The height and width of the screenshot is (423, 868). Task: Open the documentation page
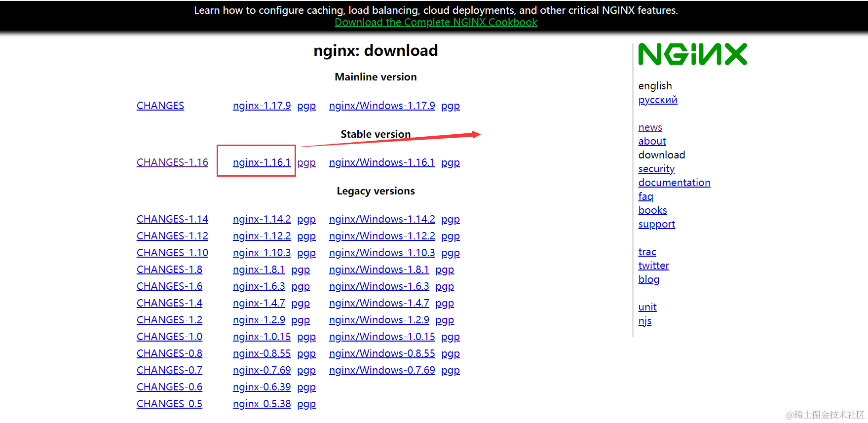675,183
